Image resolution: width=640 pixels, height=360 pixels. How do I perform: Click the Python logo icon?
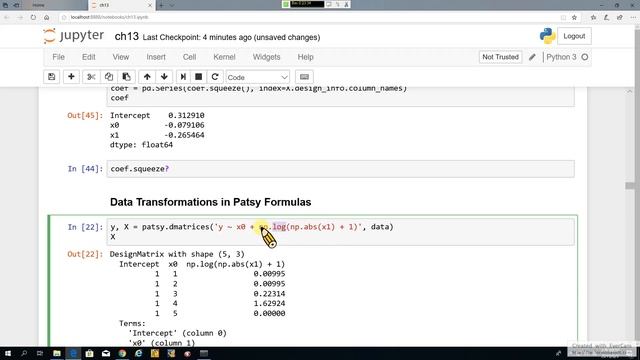point(547,36)
